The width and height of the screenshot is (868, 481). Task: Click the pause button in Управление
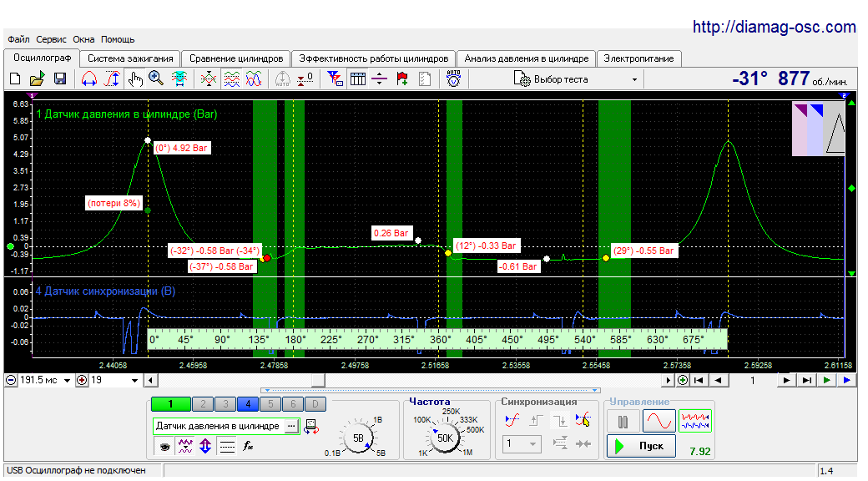(x=623, y=422)
